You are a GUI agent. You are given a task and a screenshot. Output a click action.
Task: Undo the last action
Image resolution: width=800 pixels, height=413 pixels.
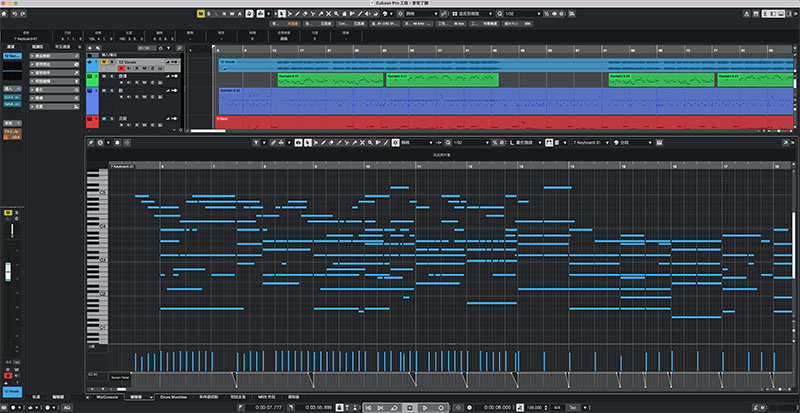click(14, 14)
